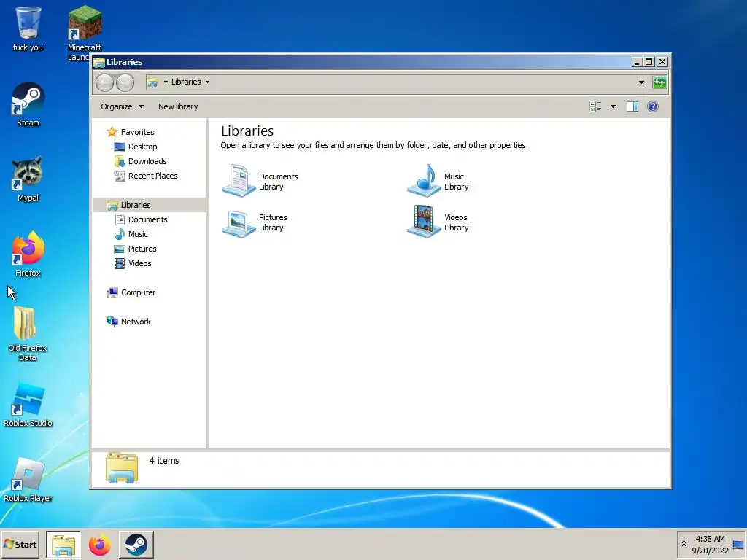The width and height of the screenshot is (747, 560).
Task: Open view options dropdown arrow
Action: (x=613, y=106)
